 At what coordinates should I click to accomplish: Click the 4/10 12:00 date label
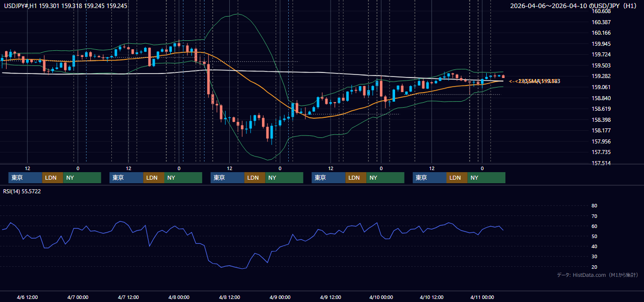pyautogui.click(x=432, y=297)
